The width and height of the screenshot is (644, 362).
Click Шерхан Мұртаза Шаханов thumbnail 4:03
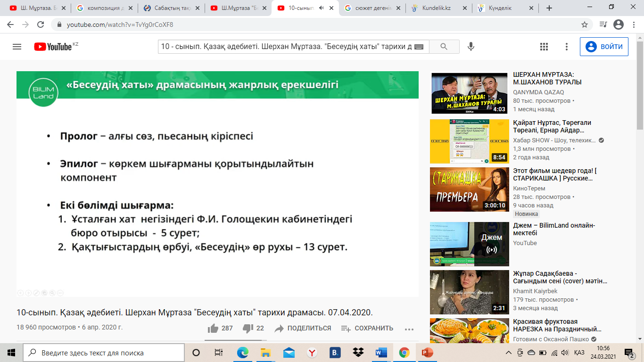(470, 93)
